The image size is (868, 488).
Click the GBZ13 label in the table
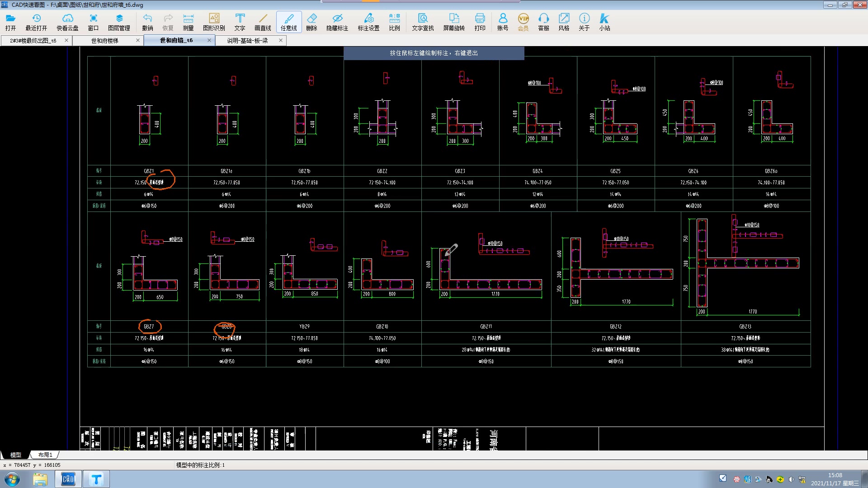[745, 326]
